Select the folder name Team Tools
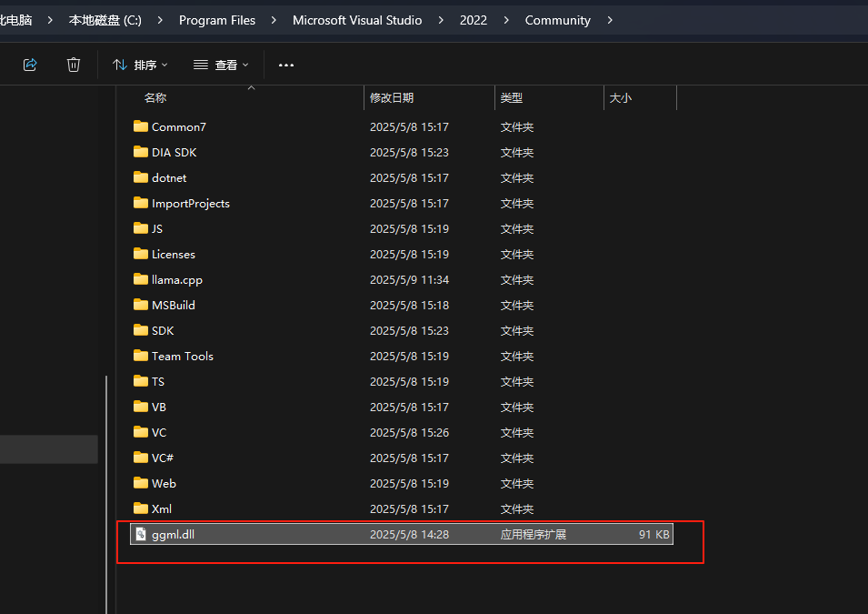868x614 pixels. click(x=183, y=357)
